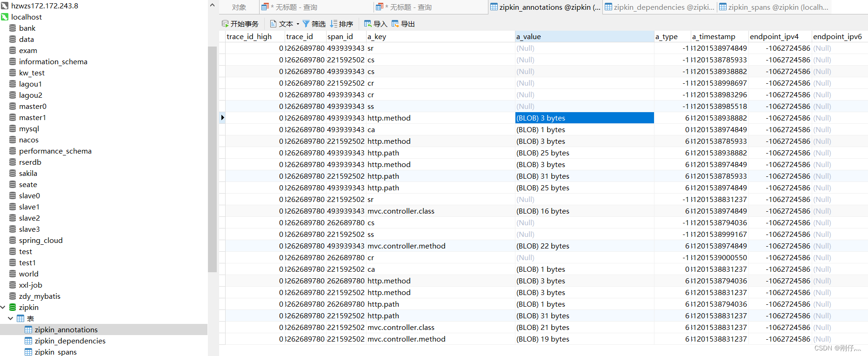Click the Sort (排序) icon
Viewport: 868px width, 356px height.
(334, 24)
